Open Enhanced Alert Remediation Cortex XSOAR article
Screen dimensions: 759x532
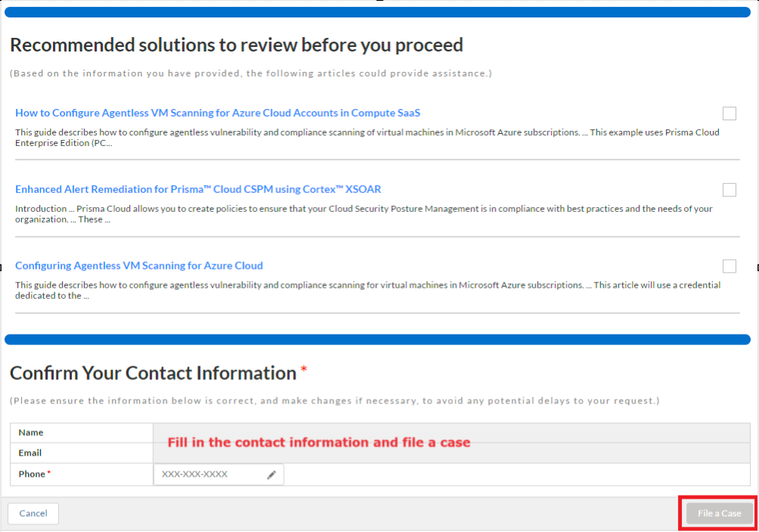click(x=198, y=189)
